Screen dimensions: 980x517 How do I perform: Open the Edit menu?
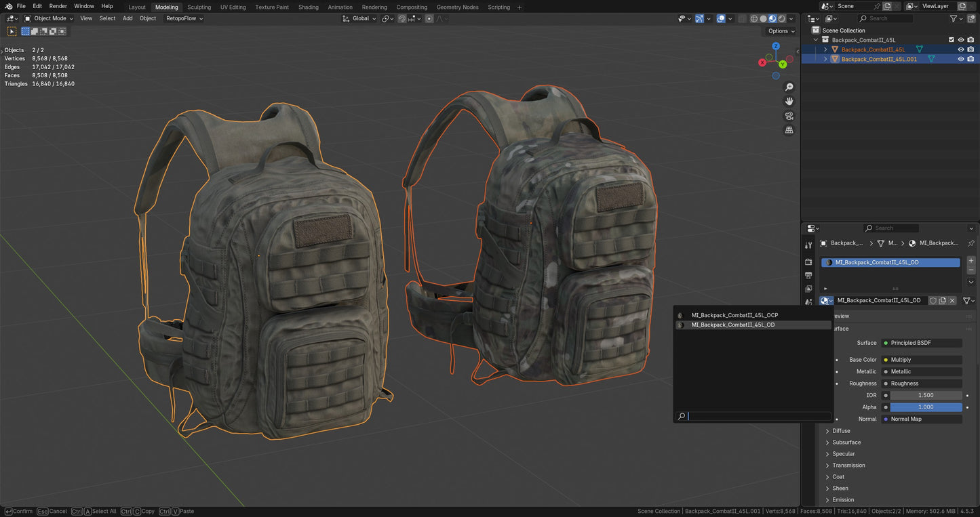click(x=37, y=6)
